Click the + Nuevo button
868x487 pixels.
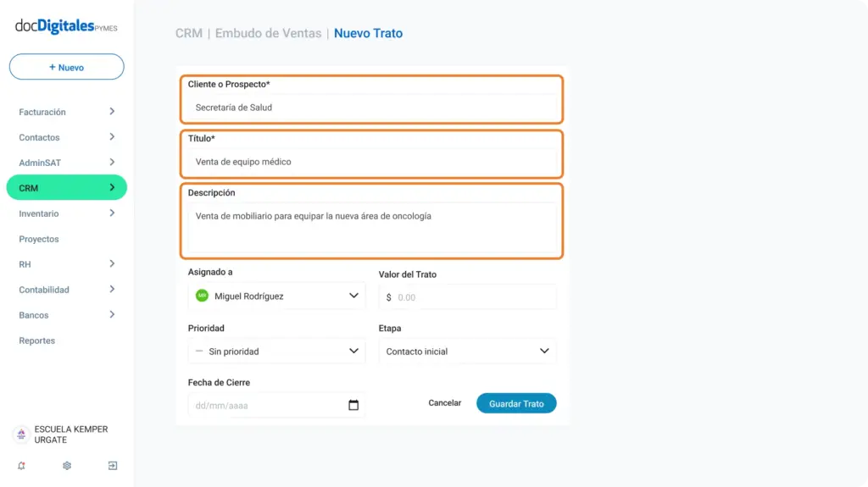pyautogui.click(x=66, y=67)
